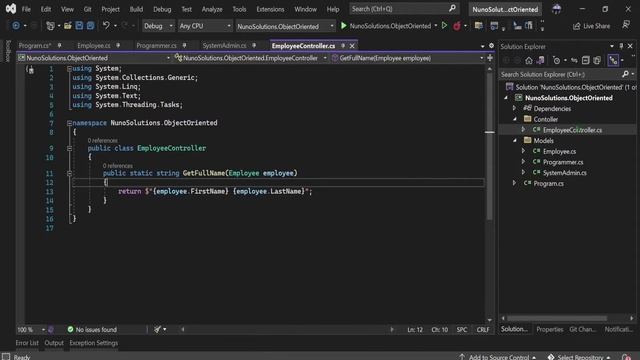This screenshot has width=640, height=360.
Task: Click Sync with Active Document icon
Action: 574,60
